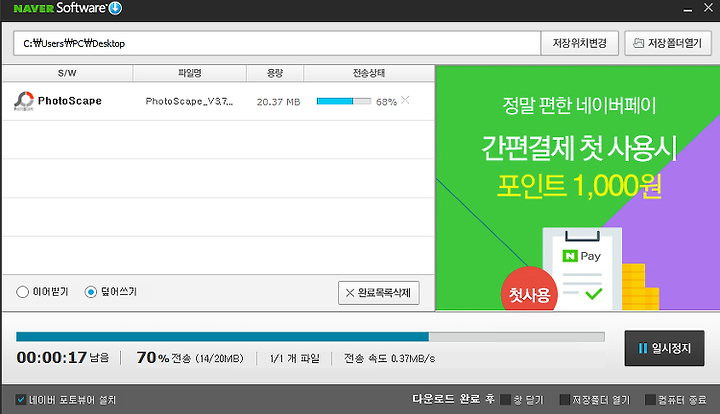Uncheck the 네이버 포토뷰어 설치 checkbox

[21, 399]
